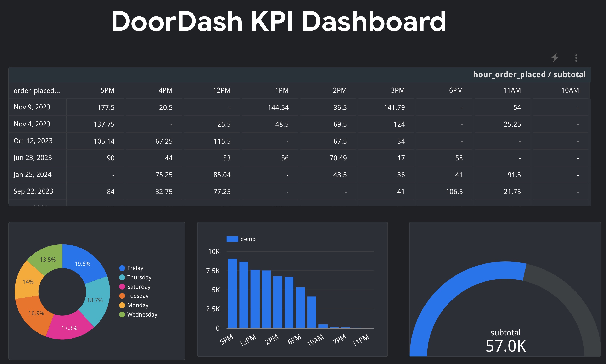
Task: Click the Friday legend color dot
Action: [x=122, y=268]
